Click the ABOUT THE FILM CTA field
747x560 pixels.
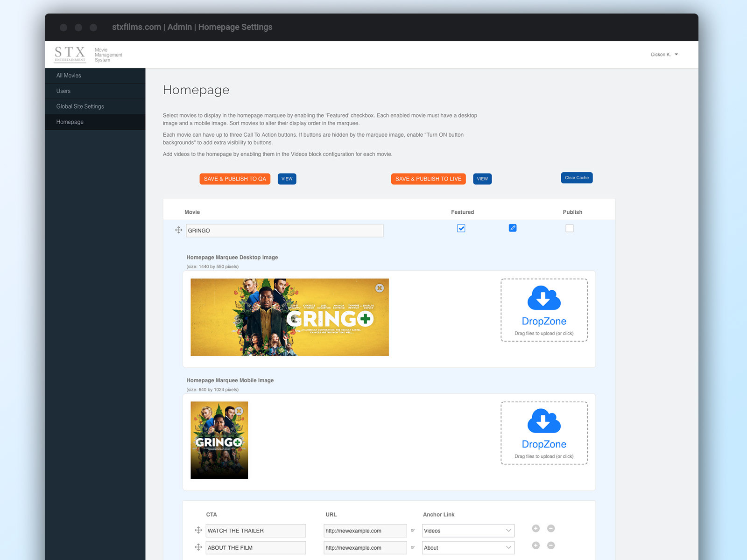[256, 548]
